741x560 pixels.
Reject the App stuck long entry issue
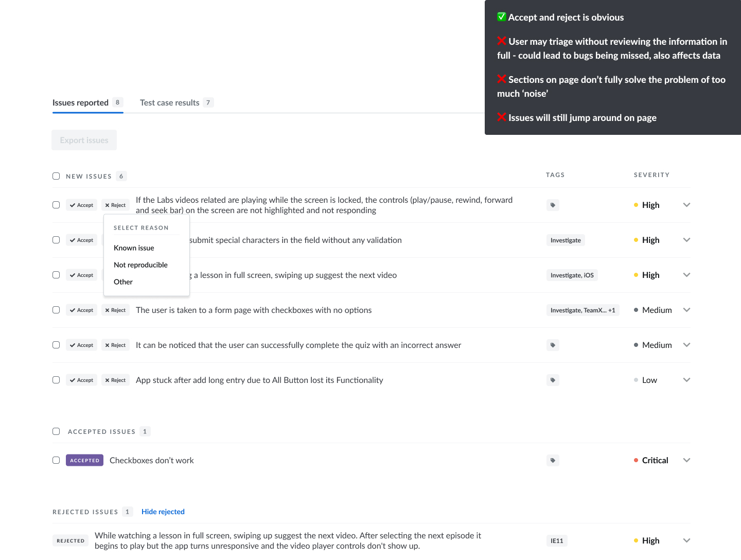(115, 380)
